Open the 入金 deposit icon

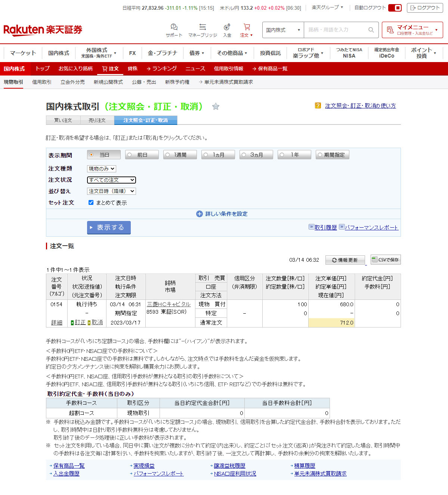227,27
